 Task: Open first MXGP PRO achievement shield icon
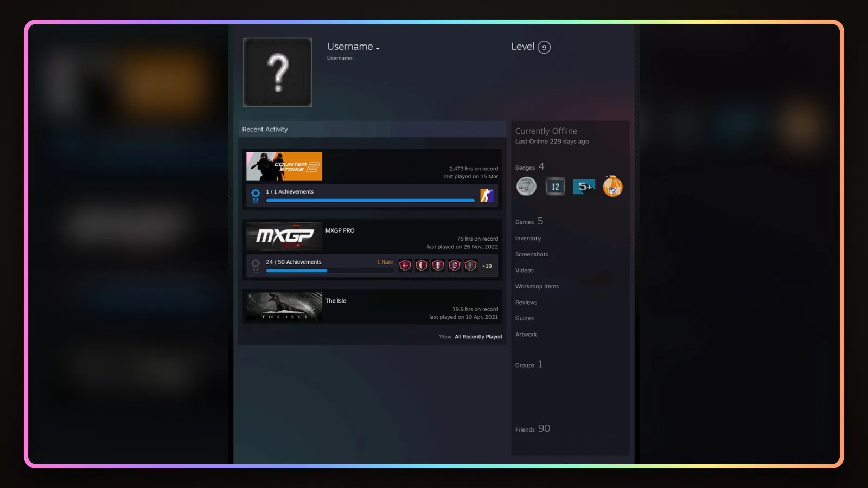click(405, 266)
